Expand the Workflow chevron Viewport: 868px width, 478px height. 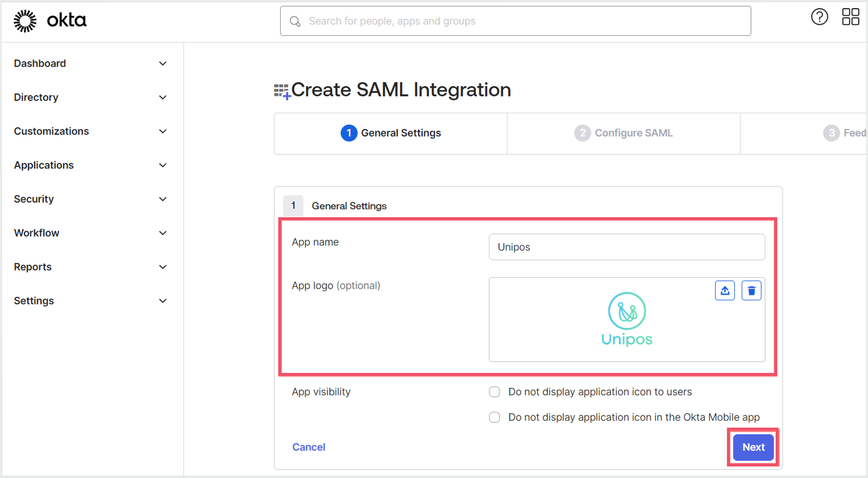tap(163, 233)
